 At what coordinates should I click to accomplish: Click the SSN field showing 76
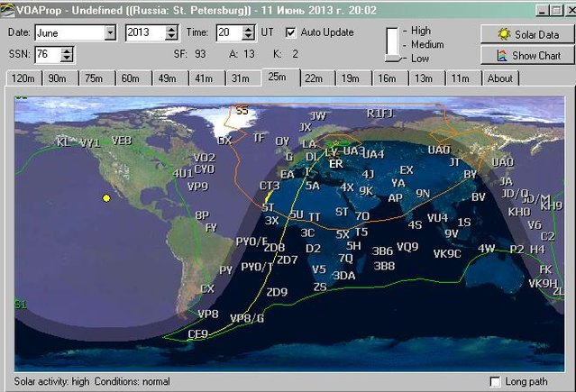(x=48, y=54)
